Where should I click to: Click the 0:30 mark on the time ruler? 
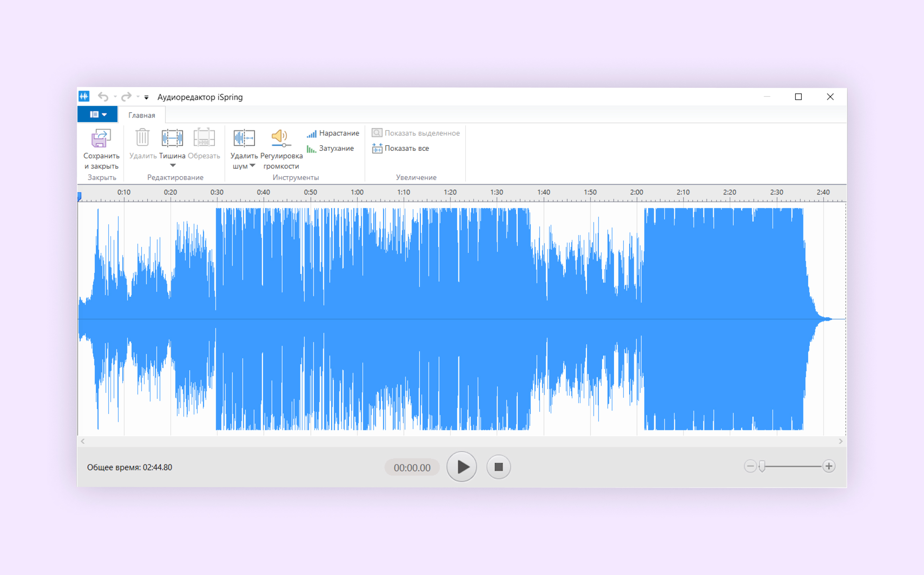tap(217, 192)
